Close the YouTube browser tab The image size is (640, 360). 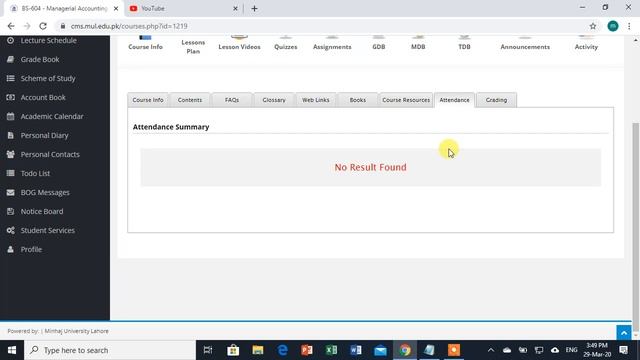[x=235, y=9]
